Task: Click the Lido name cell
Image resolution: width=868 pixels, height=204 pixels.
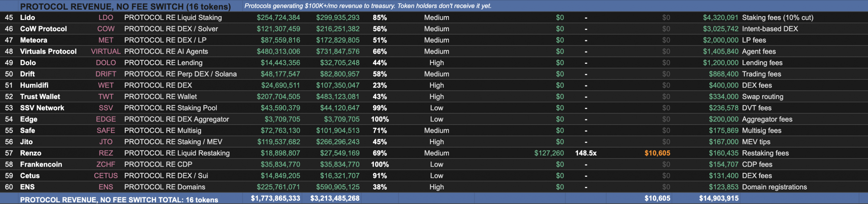Action: click(x=27, y=18)
